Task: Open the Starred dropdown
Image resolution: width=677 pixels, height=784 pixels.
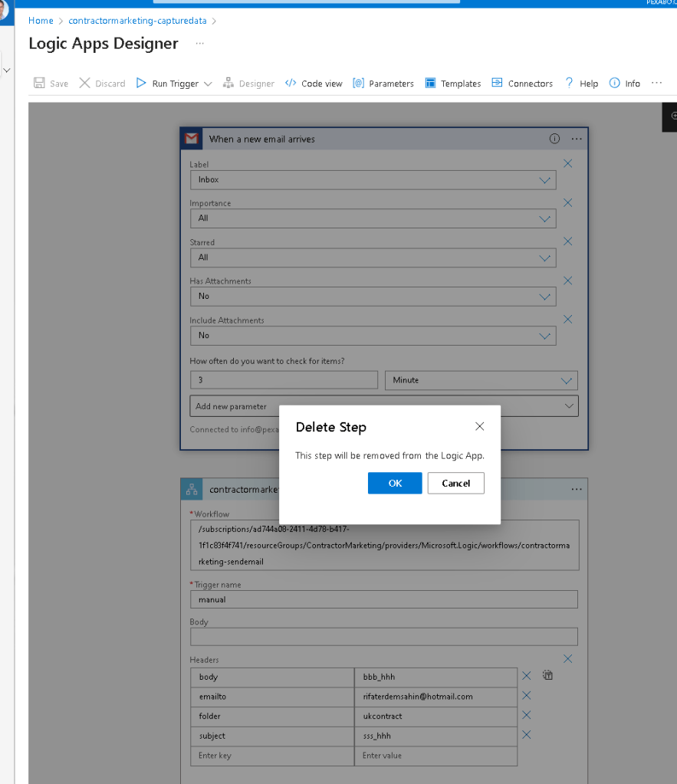Action: click(373, 258)
